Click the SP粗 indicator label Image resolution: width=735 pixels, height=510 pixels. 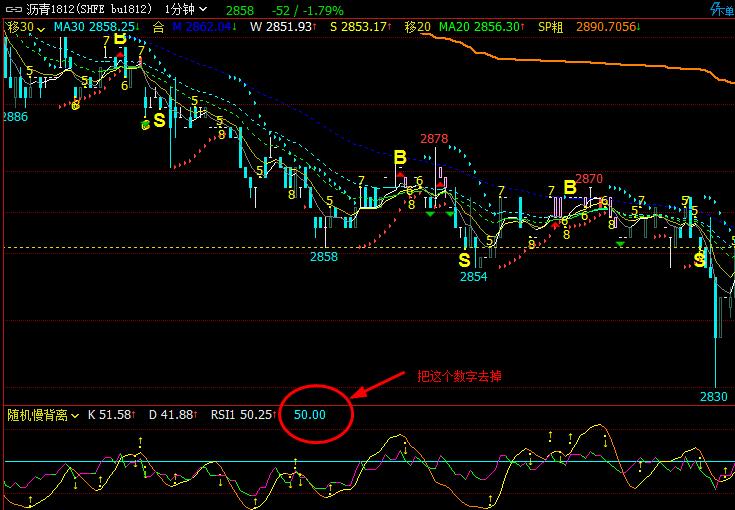tap(550, 27)
